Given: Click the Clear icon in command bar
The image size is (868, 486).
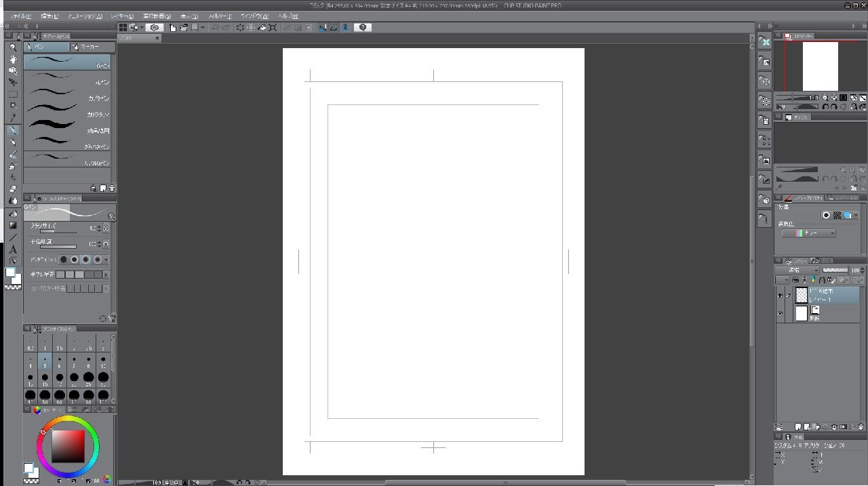Looking at the screenshot, I should (240, 27).
